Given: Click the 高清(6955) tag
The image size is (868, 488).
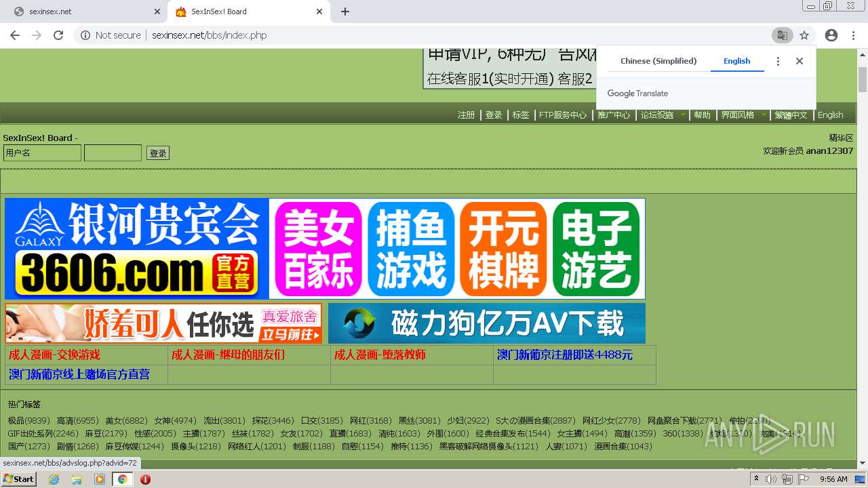Looking at the screenshot, I should [77, 421].
